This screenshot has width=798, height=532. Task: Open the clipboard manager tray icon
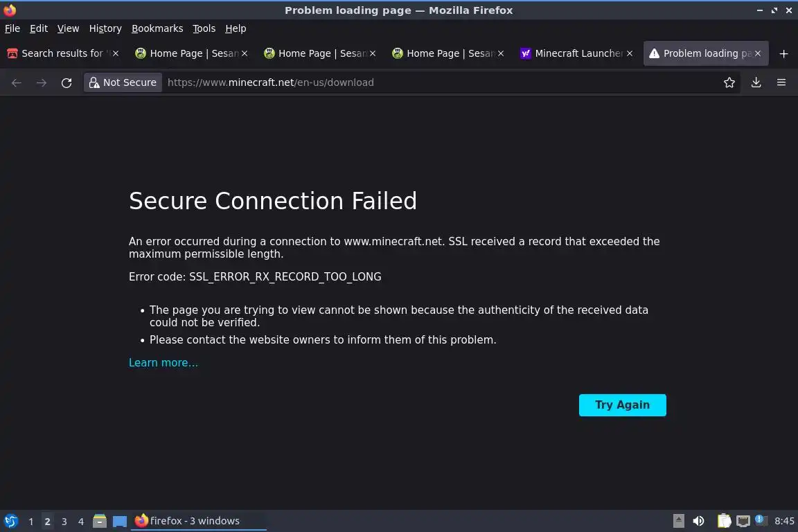(723, 521)
